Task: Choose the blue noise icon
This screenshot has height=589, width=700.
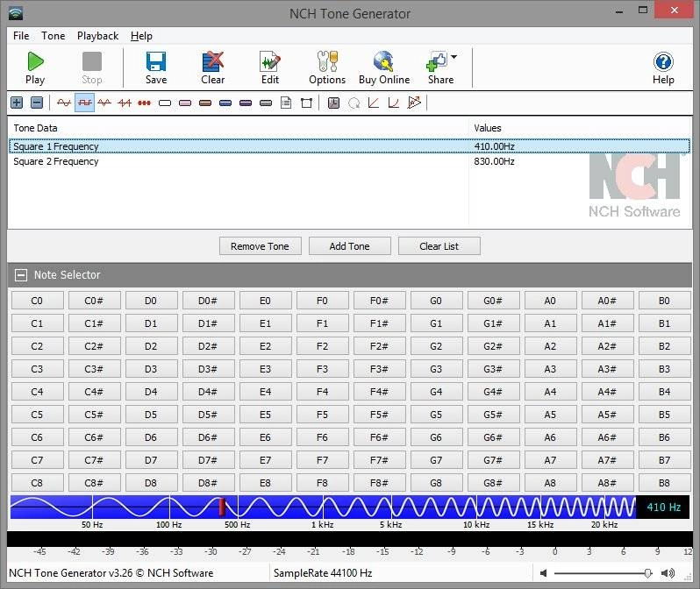Action: click(225, 103)
